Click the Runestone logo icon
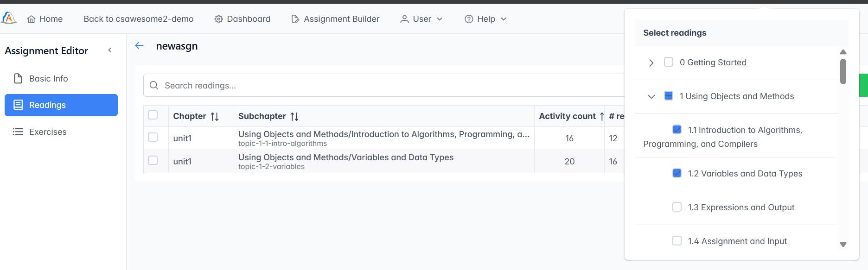The width and height of the screenshot is (868, 270). coord(9,18)
